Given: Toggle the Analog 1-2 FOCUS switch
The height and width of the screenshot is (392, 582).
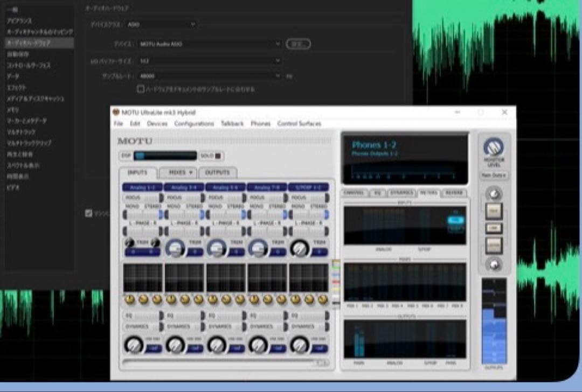Looking at the screenshot, I should (x=142, y=198).
